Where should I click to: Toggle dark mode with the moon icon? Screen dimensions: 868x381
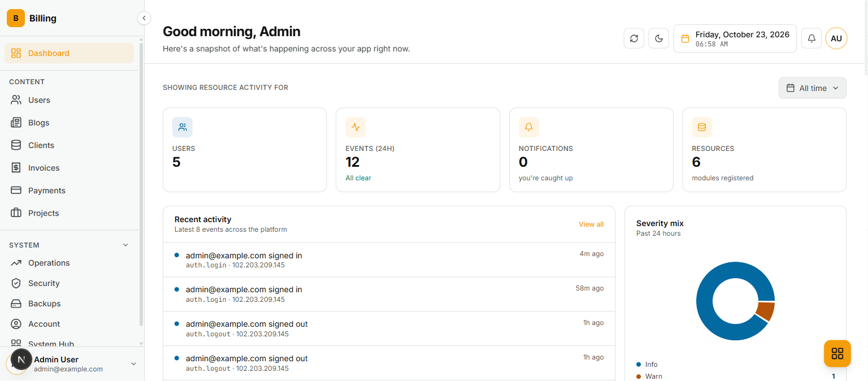pyautogui.click(x=659, y=38)
